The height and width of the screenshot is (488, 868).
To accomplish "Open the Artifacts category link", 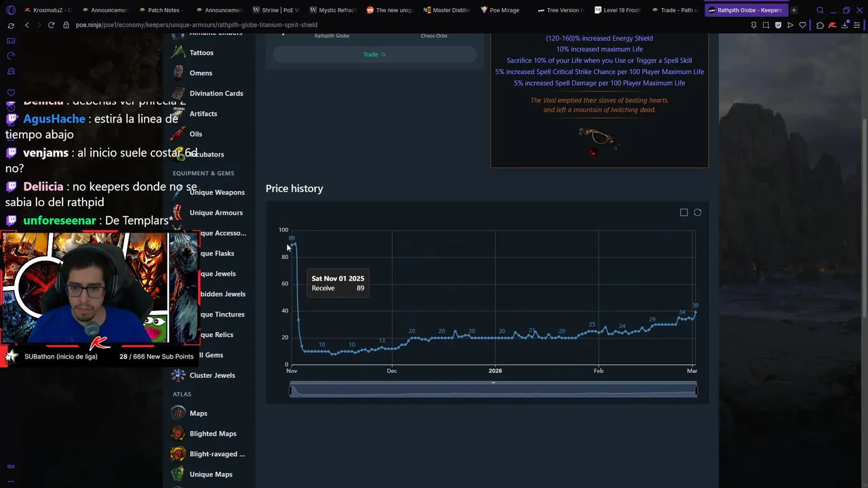I will [x=203, y=113].
